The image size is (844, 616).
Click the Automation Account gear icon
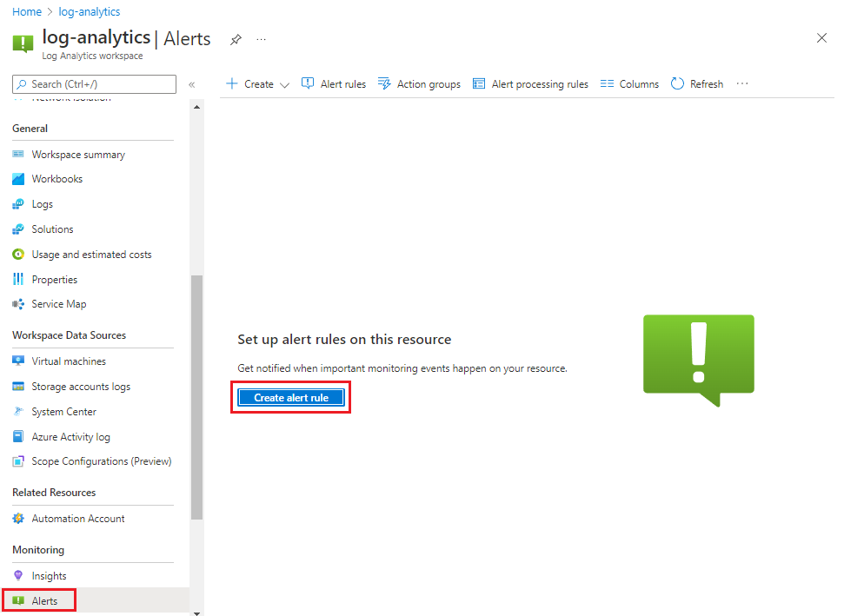tap(18, 518)
